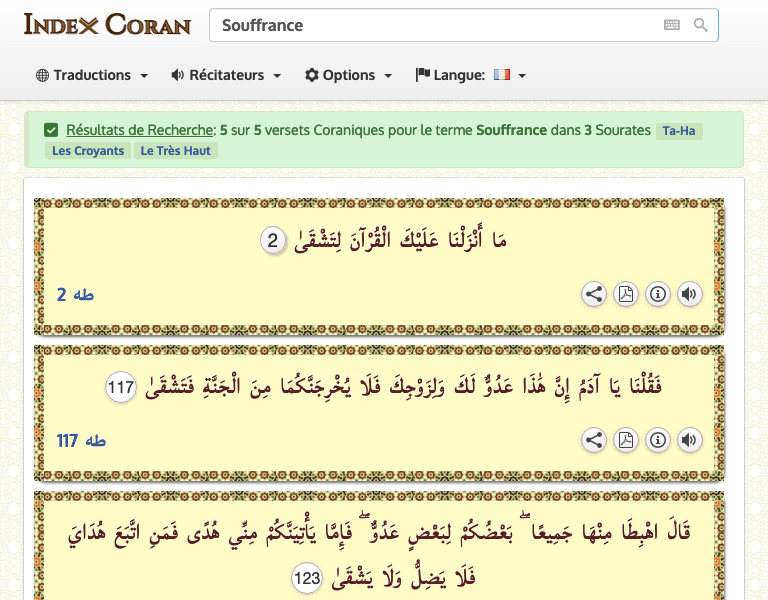The image size is (768, 600).
Task: Click the search magnifier icon
Action: 700,25
